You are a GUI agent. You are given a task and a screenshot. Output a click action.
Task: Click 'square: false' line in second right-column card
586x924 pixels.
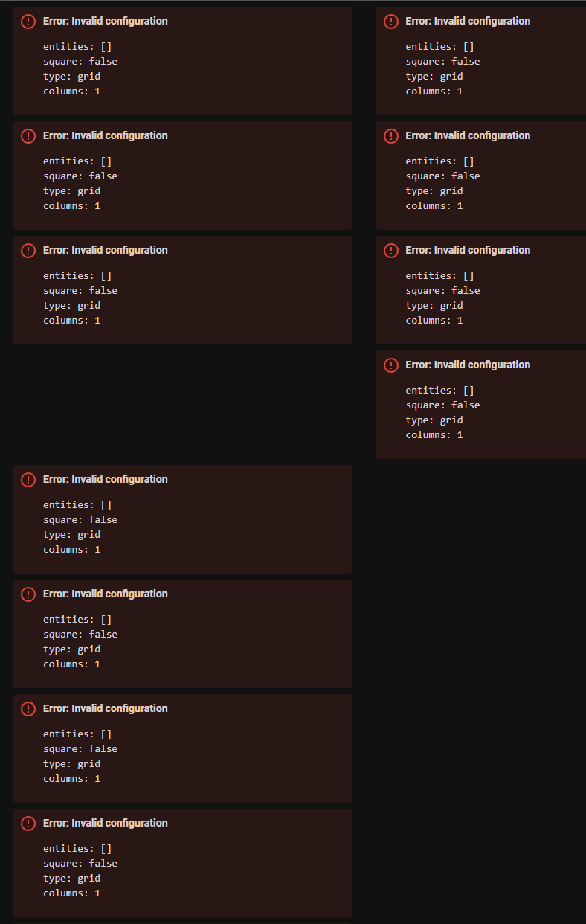click(442, 176)
